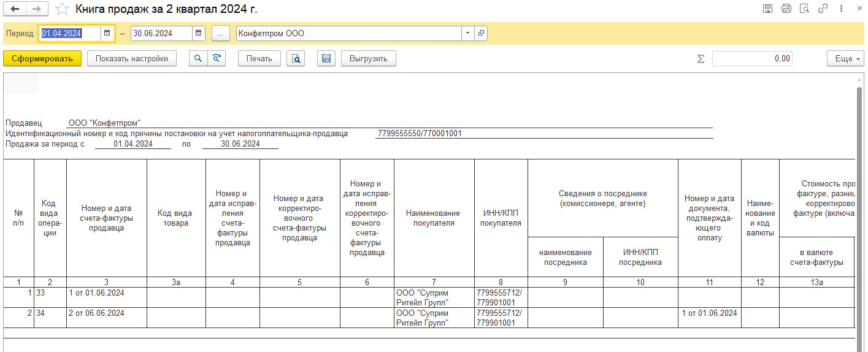Add report to favorites with star icon
868x352 pixels.
(61, 9)
